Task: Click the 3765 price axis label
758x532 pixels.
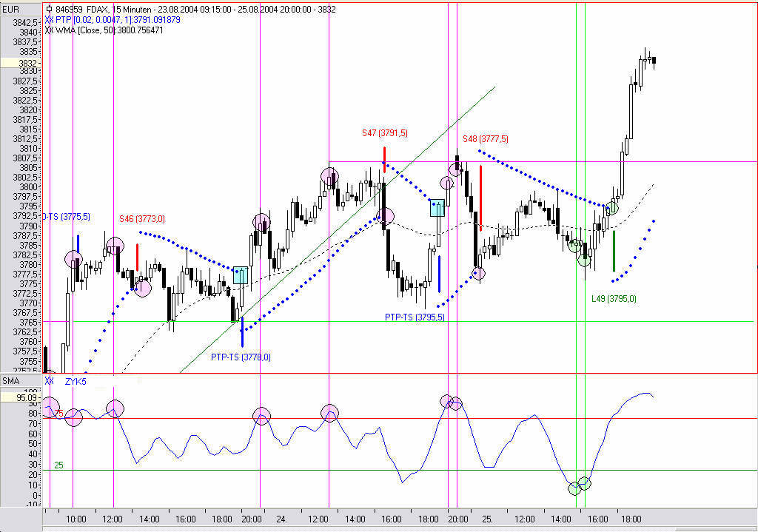Action: point(29,323)
